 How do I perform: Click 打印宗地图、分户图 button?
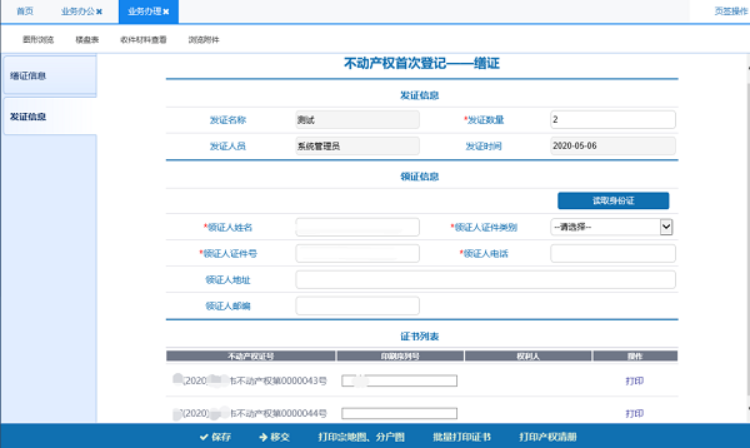tap(362, 437)
